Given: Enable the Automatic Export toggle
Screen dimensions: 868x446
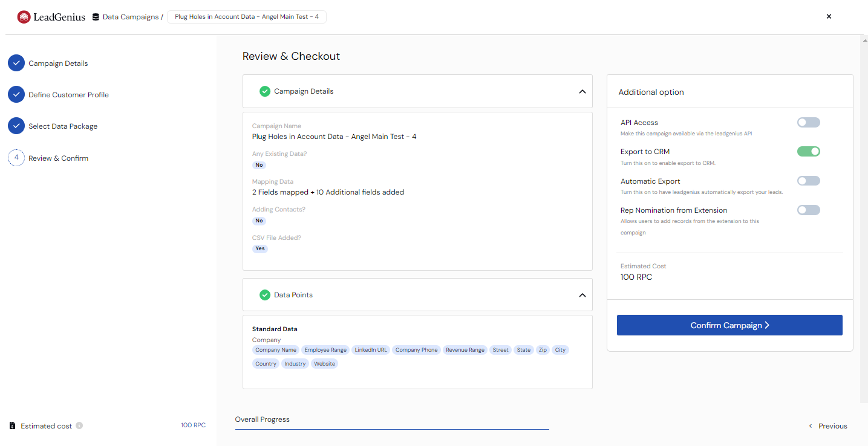Looking at the screenshot, I should coord(808,181).
